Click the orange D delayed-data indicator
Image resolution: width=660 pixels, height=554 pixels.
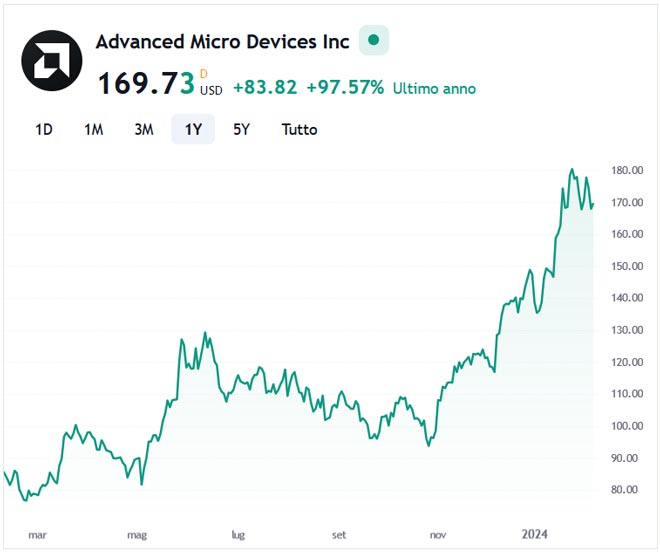[x=204, y=73]
